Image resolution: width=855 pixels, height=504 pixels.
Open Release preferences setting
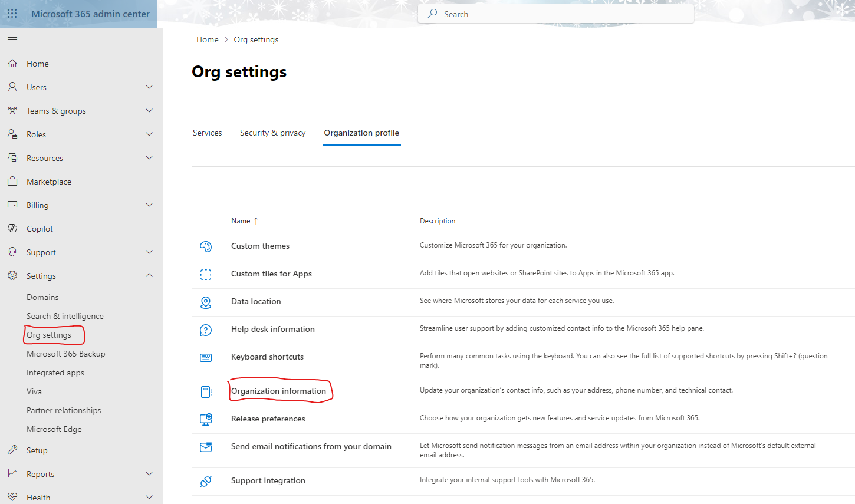tap(268, 419)
